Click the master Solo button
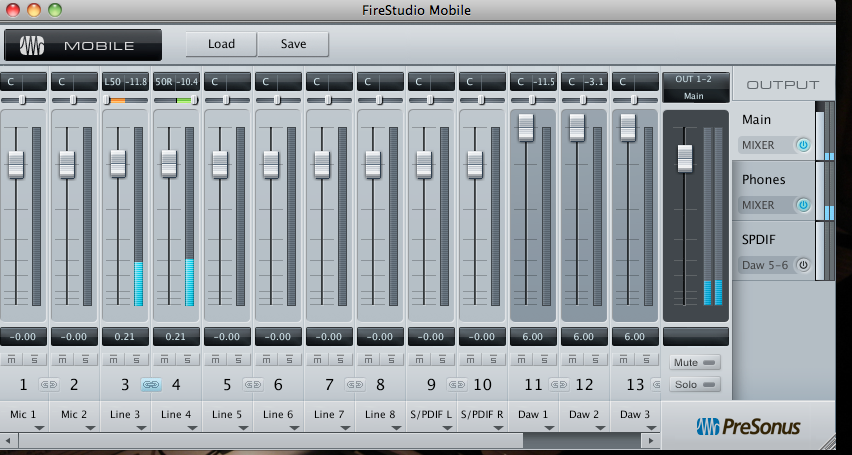The width and height of the screenshot is (852, 455). [695, 384]
